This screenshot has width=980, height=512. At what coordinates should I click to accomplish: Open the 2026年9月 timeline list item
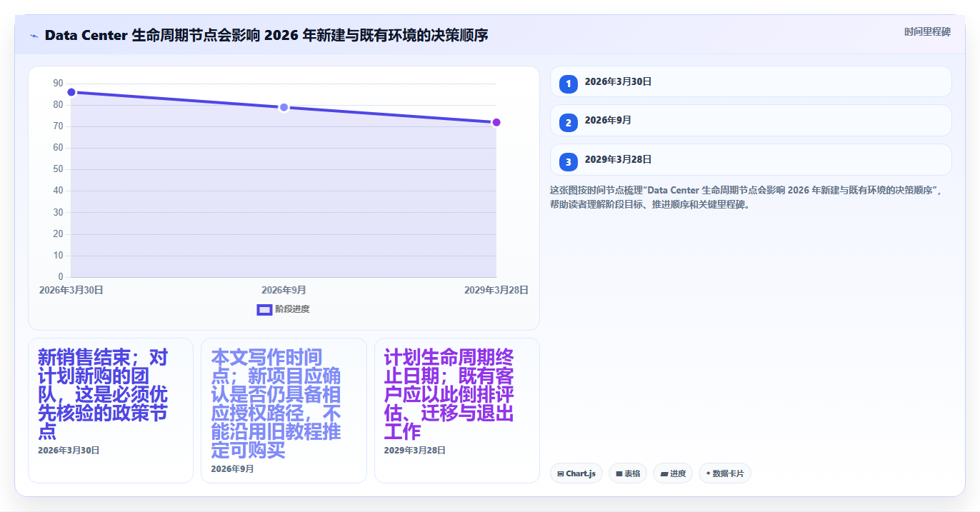[751, 120]
